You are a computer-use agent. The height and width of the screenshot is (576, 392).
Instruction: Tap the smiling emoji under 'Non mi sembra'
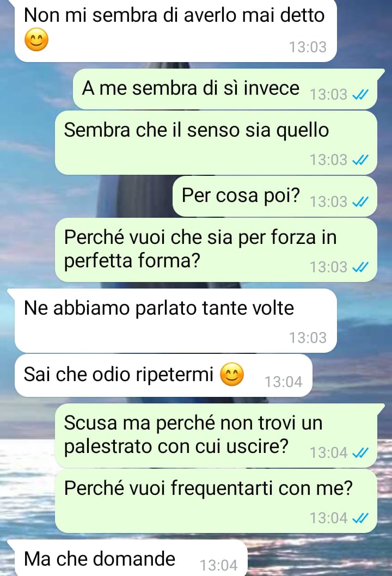click(36, 40)
